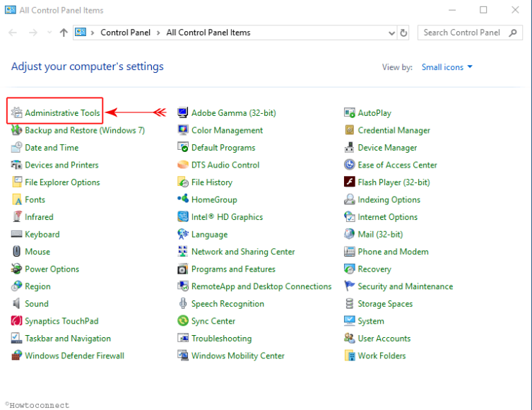Click the Devices and Printers icon

(x=17, y=165)
